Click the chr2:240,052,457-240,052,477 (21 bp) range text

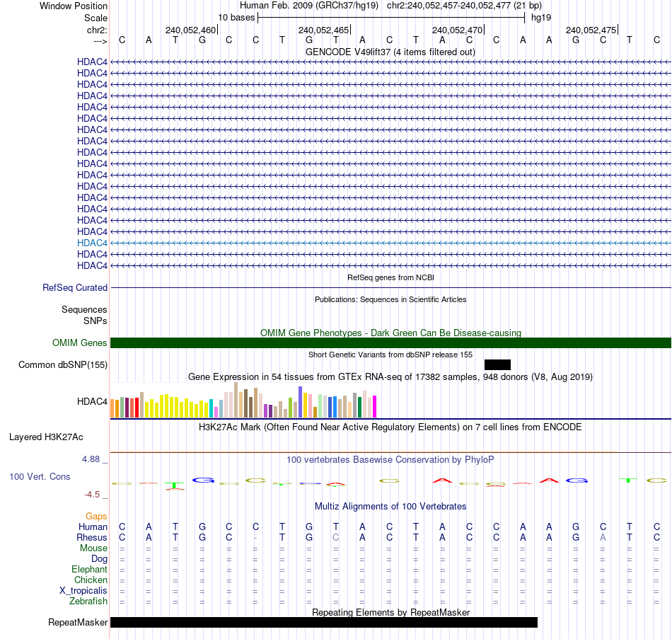tap(464, 6)
